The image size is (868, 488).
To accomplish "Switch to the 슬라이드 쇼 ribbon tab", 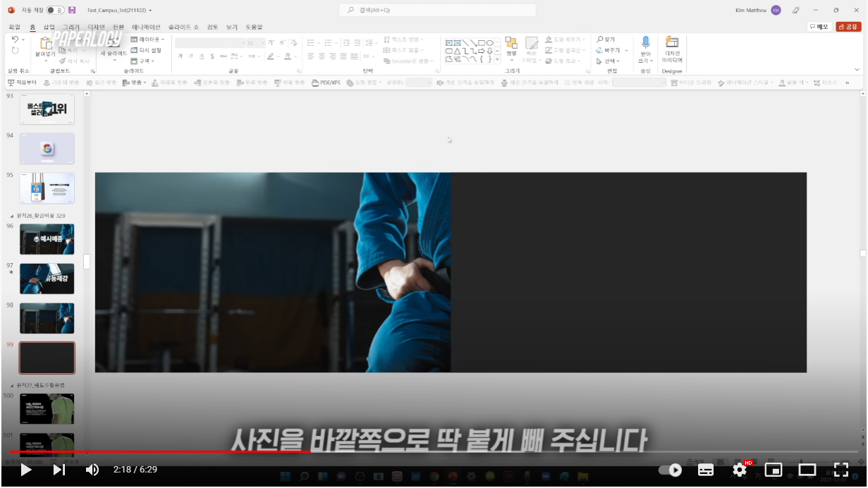I will (x=183, y=27).
